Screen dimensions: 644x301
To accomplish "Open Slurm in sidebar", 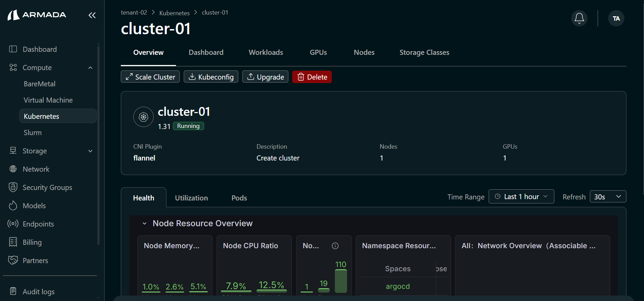I will tap(32, 132).
